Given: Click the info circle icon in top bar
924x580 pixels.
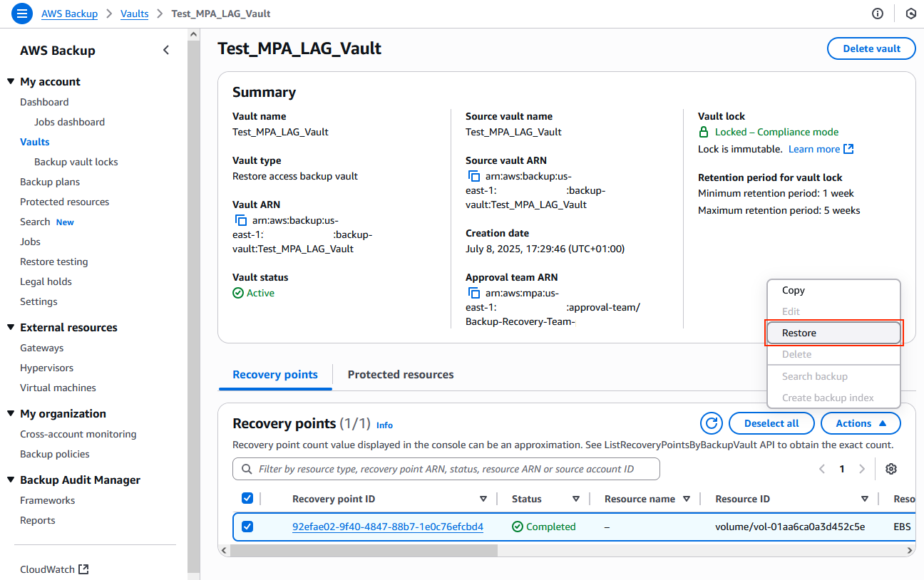Looking at the screenshot, I should point(878,14).
